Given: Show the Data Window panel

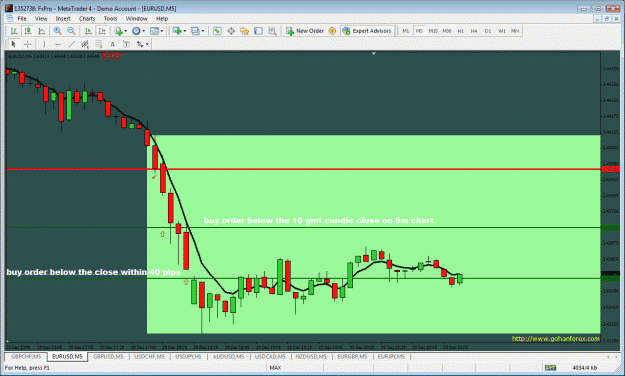Looking at the screenshot, I should (231, 31).
